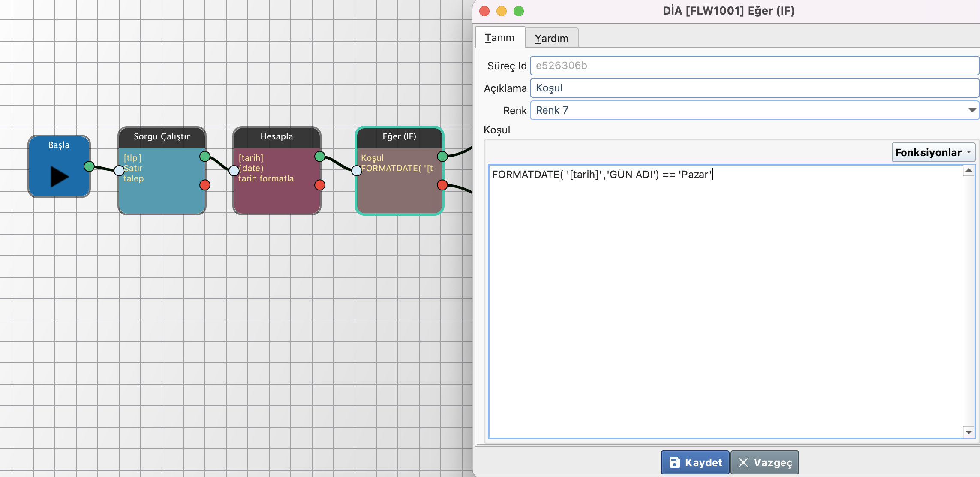Click scroll down arrow in Koşul editor
This screenshot has width=980, height=477.
tap(969, 432)
